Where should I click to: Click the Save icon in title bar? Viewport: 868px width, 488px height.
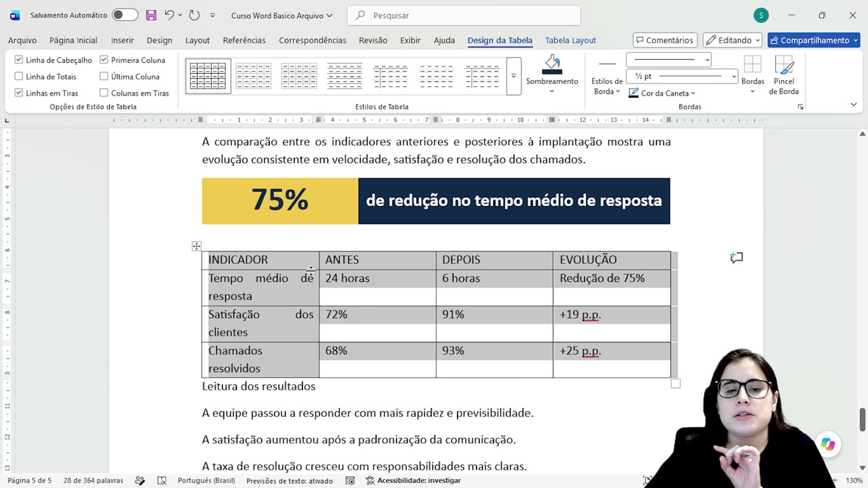tap(151, 15)
